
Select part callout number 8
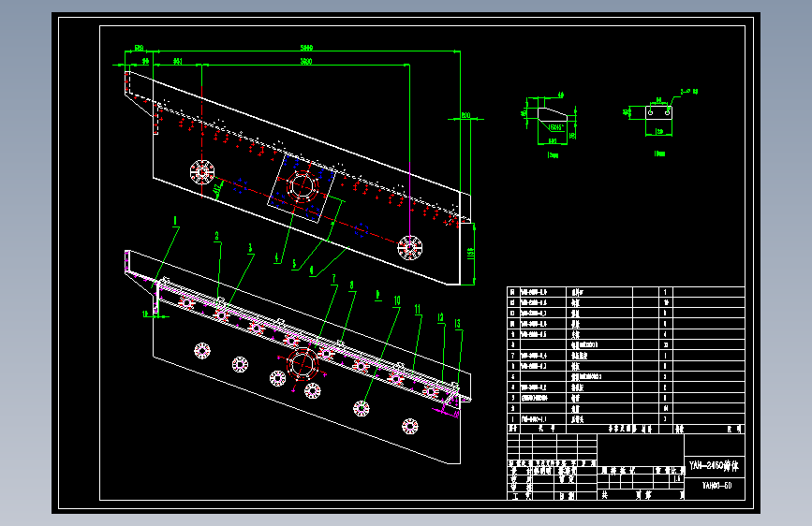click(351, 285)
